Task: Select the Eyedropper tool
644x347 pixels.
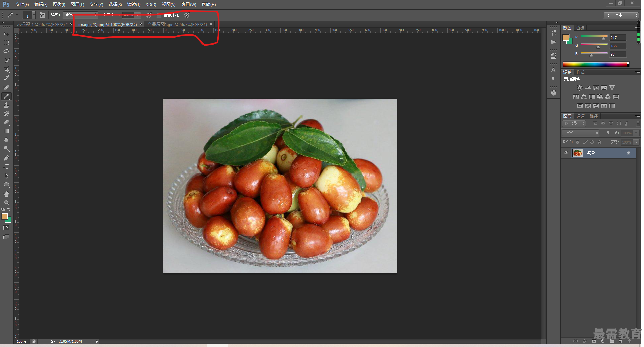Action: point(6,78)
